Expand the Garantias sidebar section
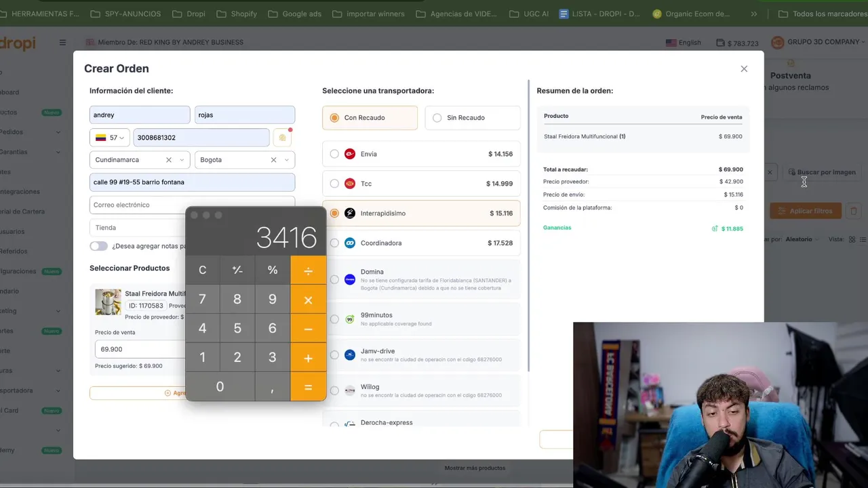The image size is (868, 488). click(58, 152)
